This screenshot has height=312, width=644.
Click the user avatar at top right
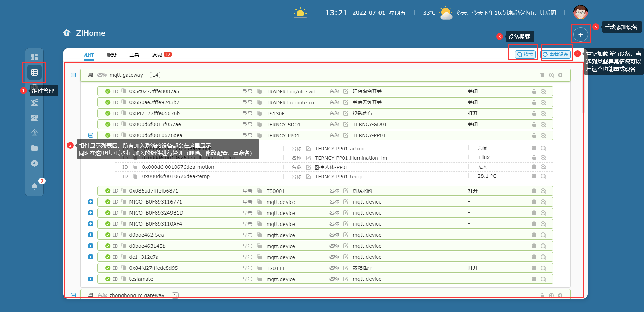[581, 12]
